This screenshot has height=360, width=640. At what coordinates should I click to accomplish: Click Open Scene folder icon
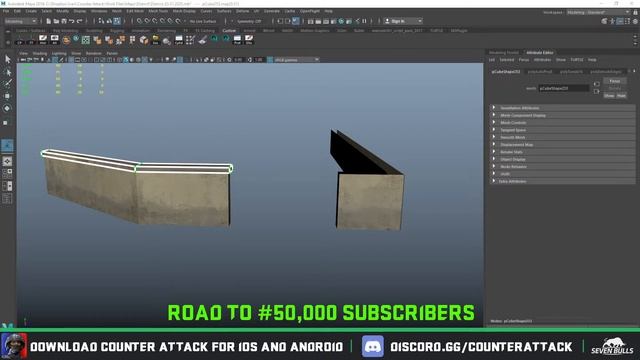click(56, 21)
